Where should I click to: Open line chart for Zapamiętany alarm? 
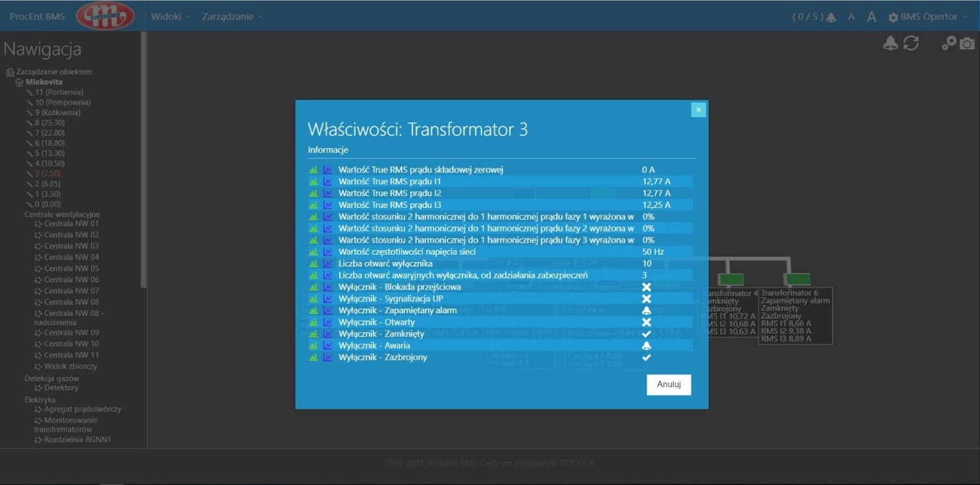tap(328, 311)
